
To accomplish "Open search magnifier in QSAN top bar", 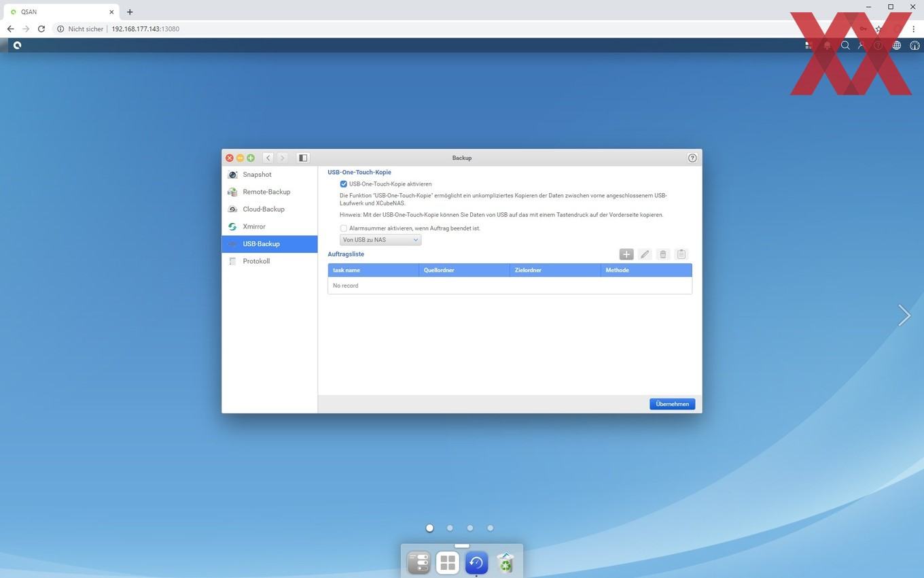I will tap(845, 46).
